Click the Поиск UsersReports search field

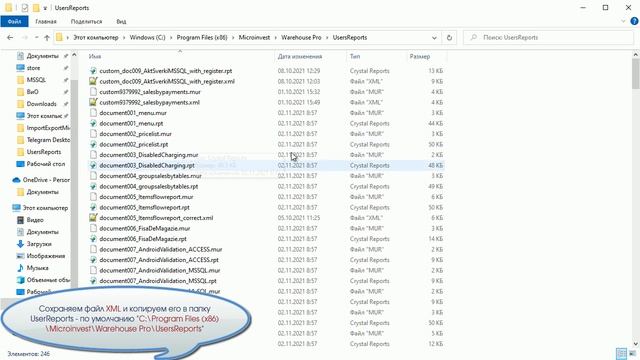coord(549,38)
